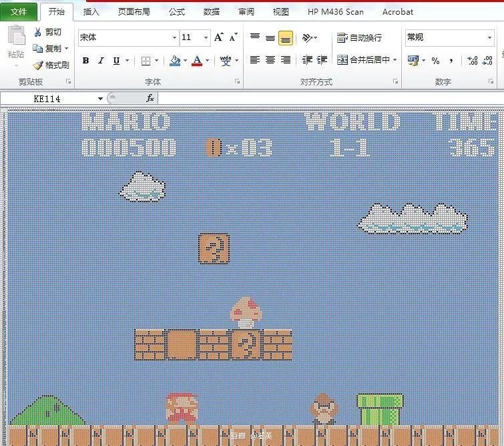Toggle italic formatting
The height and width of the screenshot is (446, 504).
101,61
